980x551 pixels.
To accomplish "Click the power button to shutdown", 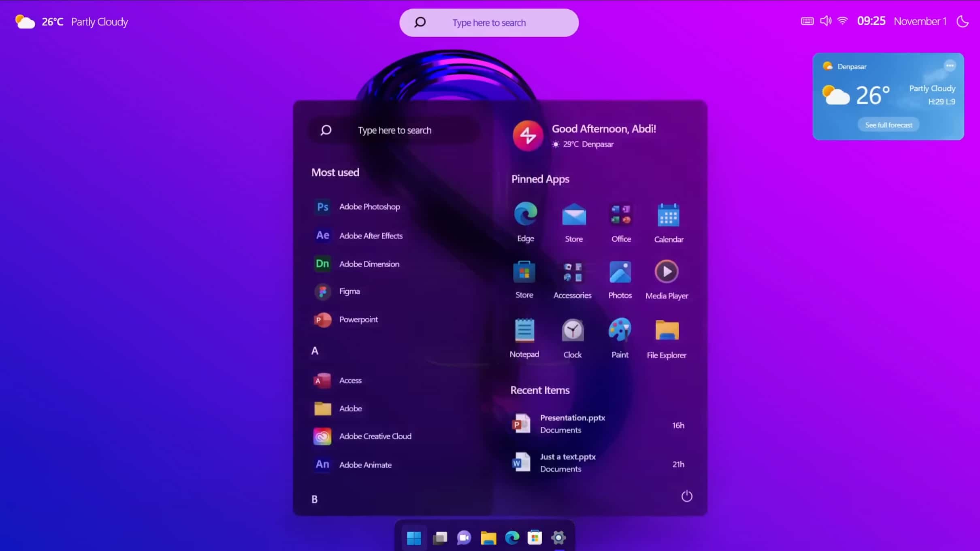I will 686,496.
